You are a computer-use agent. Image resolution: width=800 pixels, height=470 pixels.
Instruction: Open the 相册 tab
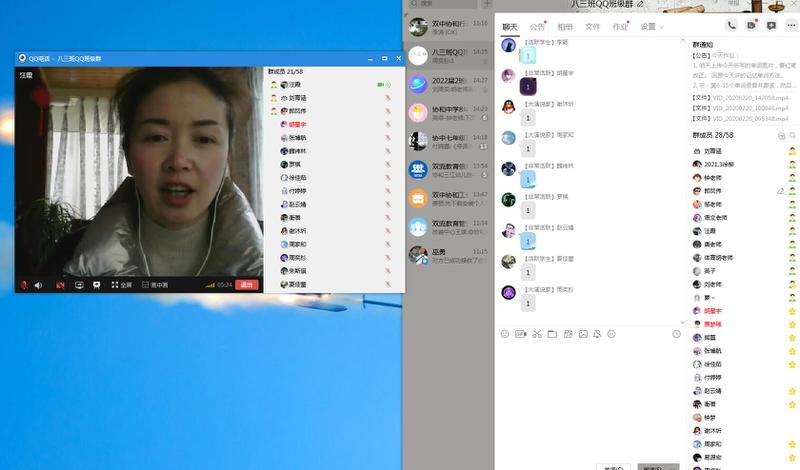(x=565, y=27)
